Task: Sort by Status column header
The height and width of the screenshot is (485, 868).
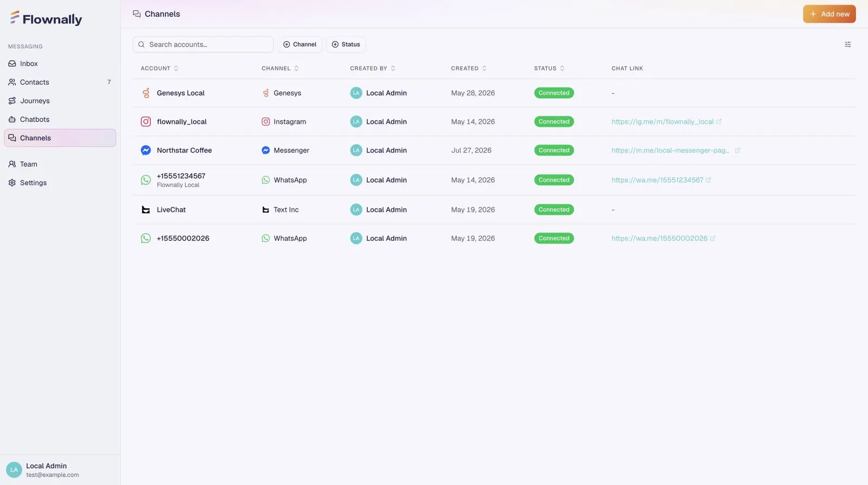Action: [549, 68]
